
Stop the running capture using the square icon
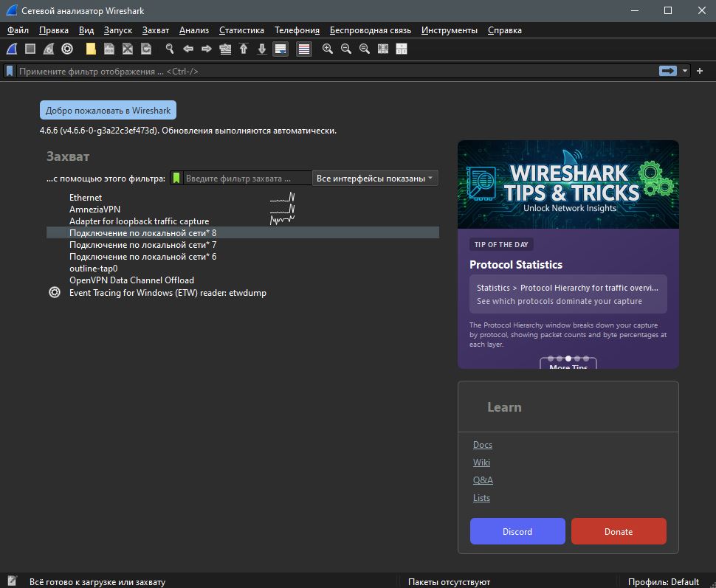pos(30,49)
